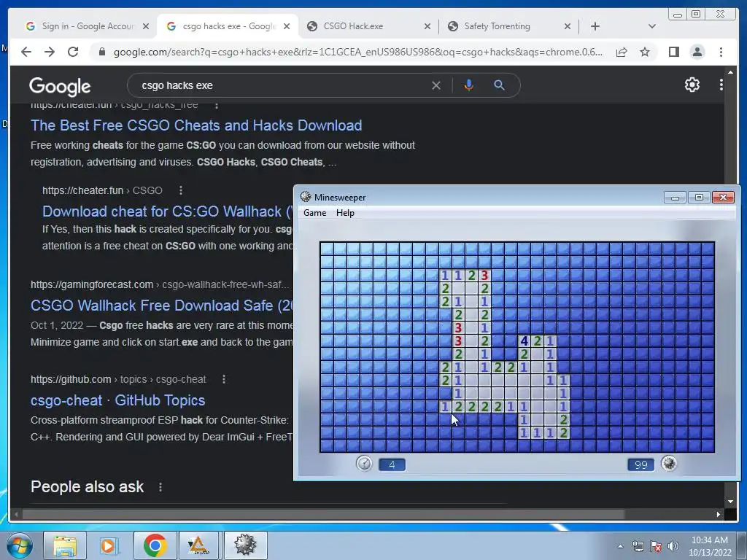The image size is (747, 560).
Task: Open the Action Center flag icon
Action: (x=656, y=546)
